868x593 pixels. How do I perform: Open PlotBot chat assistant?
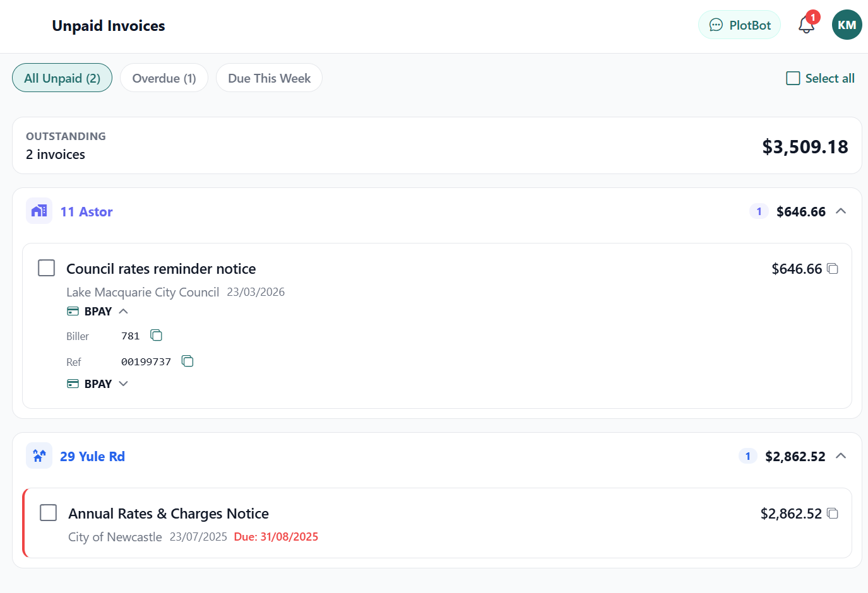(739, 25)
